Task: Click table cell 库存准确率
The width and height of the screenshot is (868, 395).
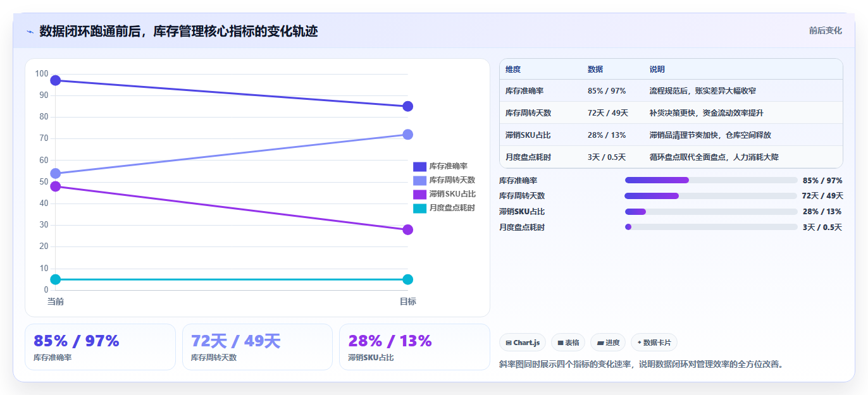Action: click(524, 91)
